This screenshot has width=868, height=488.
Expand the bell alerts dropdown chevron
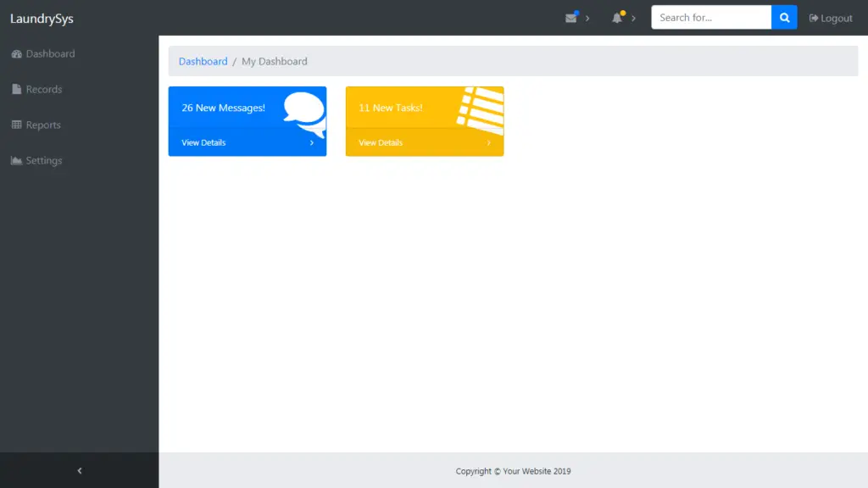point(634,18)
